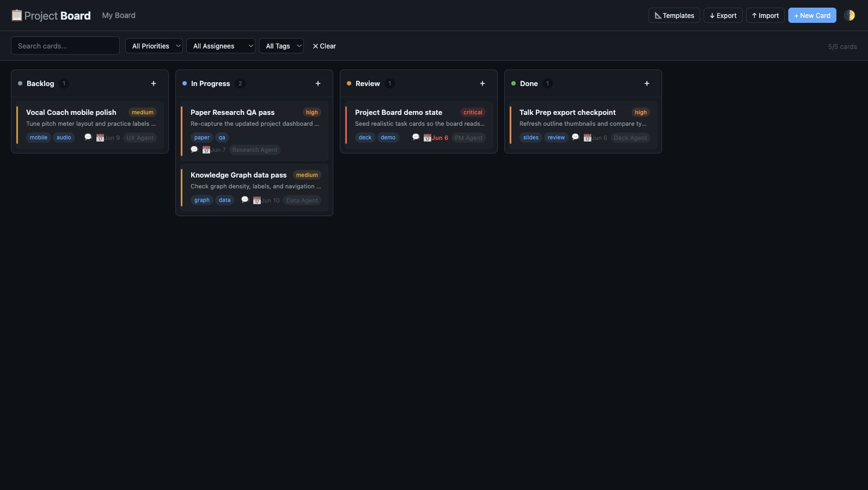The height and width of the screenshot is (490, 868).
Task: Open comments on Project Board demo state card
Action: point(416,137)
